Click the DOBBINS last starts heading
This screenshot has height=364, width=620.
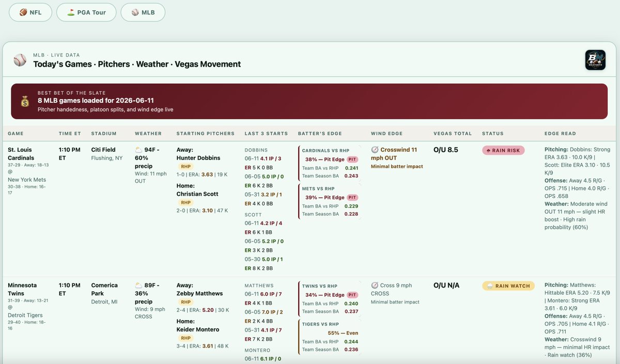tap(256, 150)
